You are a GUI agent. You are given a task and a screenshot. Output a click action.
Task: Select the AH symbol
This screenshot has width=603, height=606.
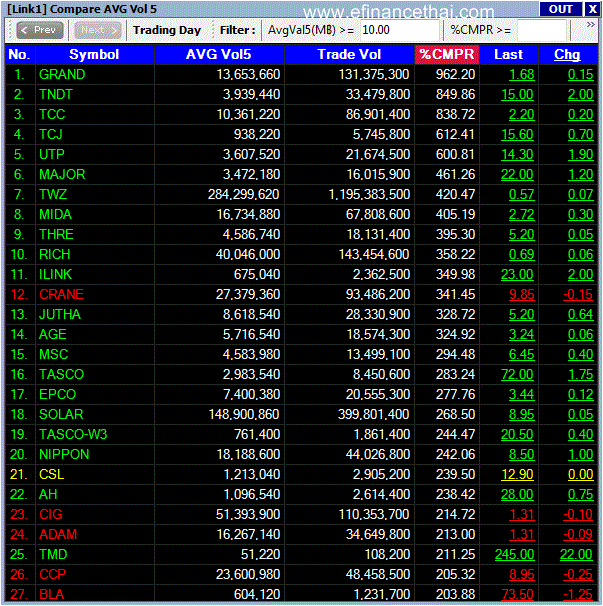tap(48, 495)
